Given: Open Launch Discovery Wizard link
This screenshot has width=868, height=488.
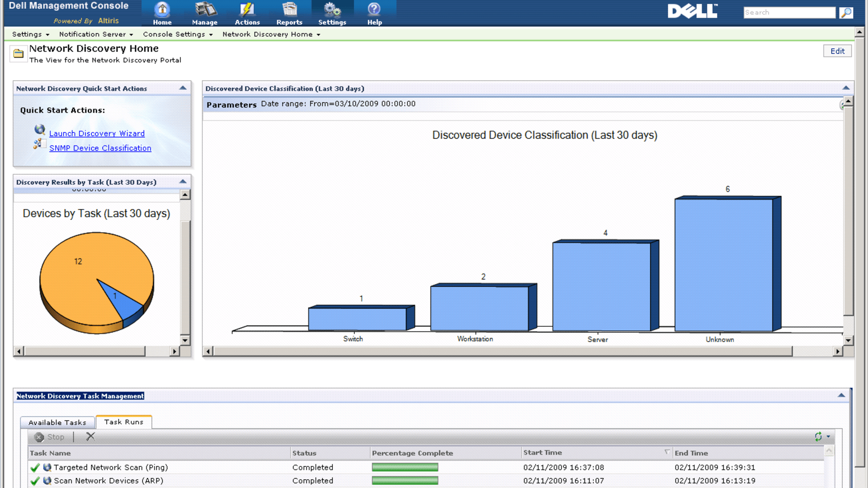Looking at the screenshot, I should [97, 134].
